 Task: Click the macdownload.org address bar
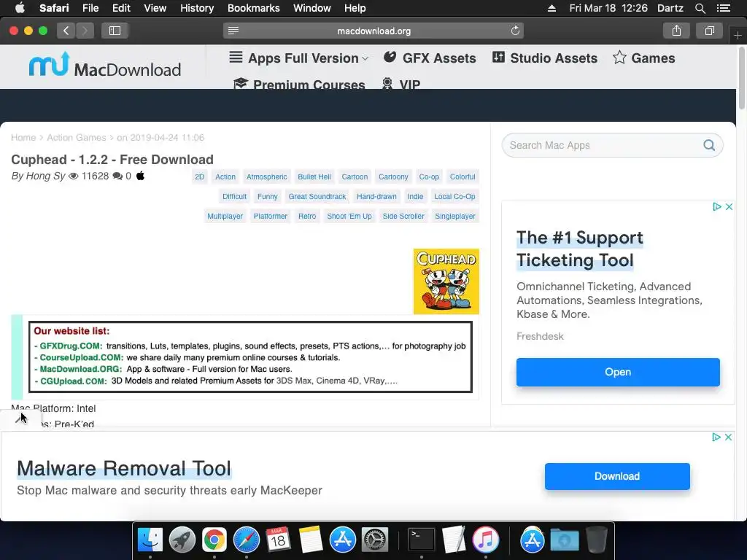(x=373, y=31)
